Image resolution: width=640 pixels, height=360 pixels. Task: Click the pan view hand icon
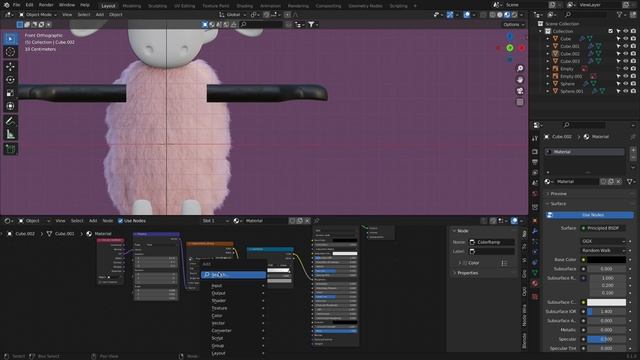[x=520, y=80]
